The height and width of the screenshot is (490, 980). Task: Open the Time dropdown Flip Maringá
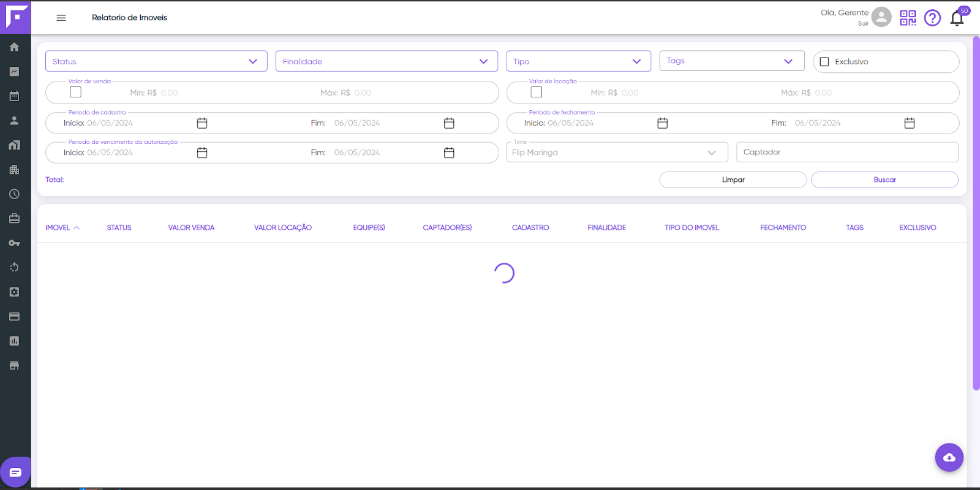tap(617, 153)
